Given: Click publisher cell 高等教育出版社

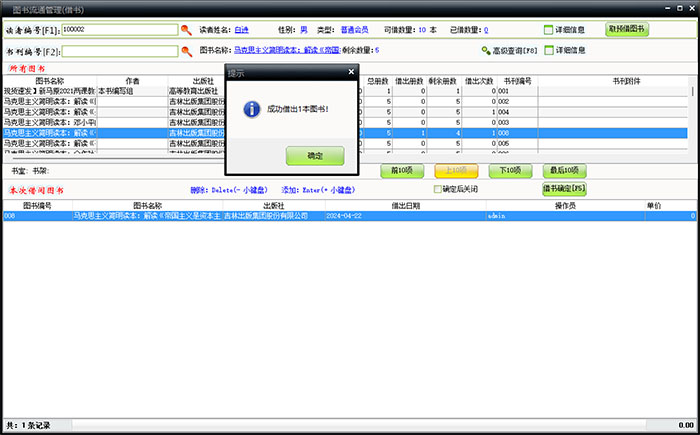Looking at the screenshot, I should pos(196,91).
